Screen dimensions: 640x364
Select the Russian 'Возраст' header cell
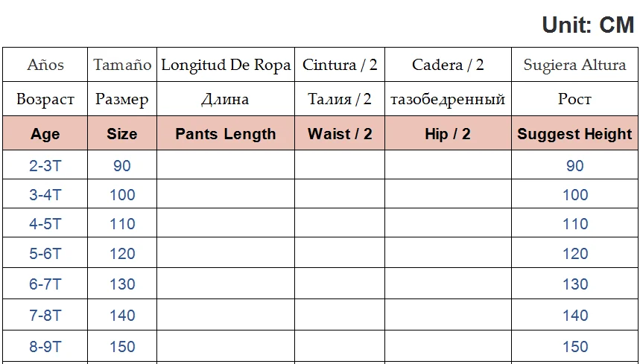tap(45, 99)
